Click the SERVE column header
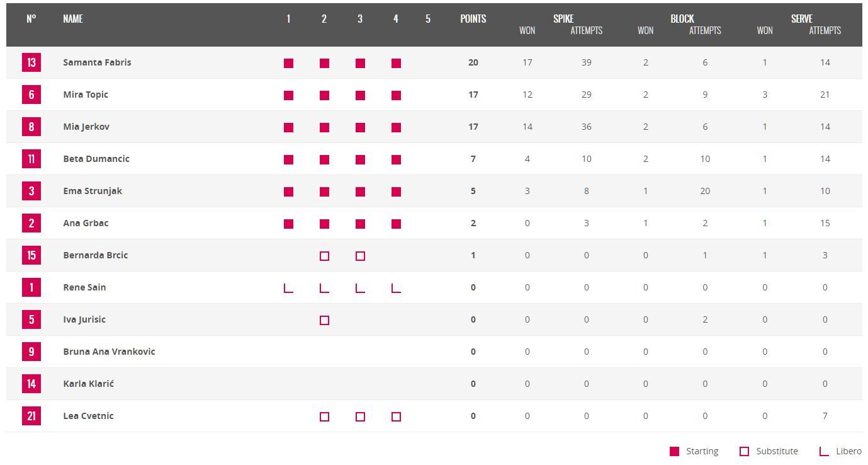 coord(801,19)
